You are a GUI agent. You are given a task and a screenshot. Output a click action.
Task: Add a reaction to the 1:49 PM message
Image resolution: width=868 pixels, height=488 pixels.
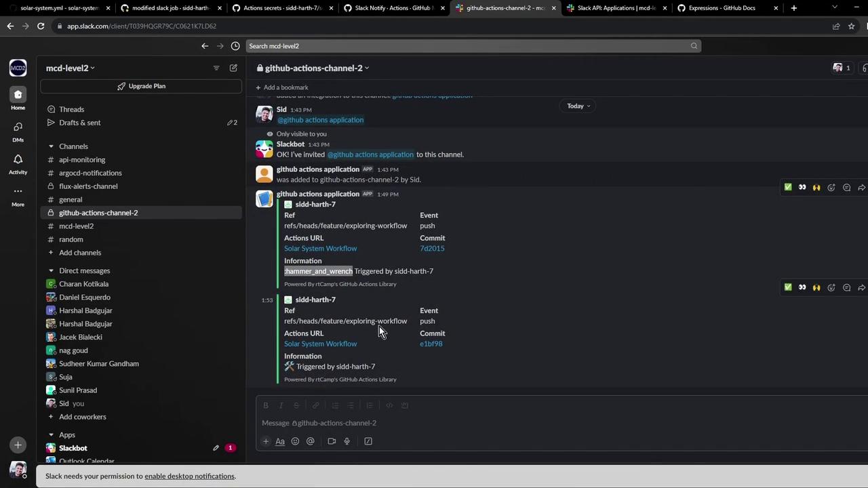[x=831, y=187]
